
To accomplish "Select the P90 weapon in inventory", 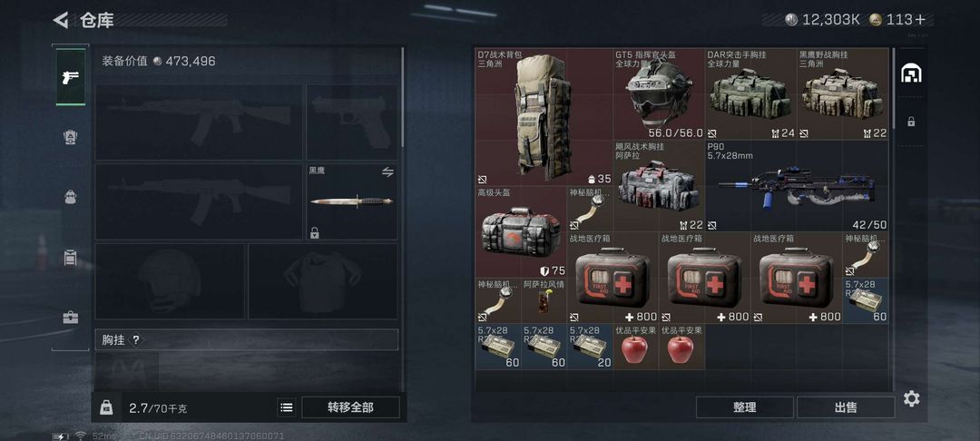I will point(797,186).
